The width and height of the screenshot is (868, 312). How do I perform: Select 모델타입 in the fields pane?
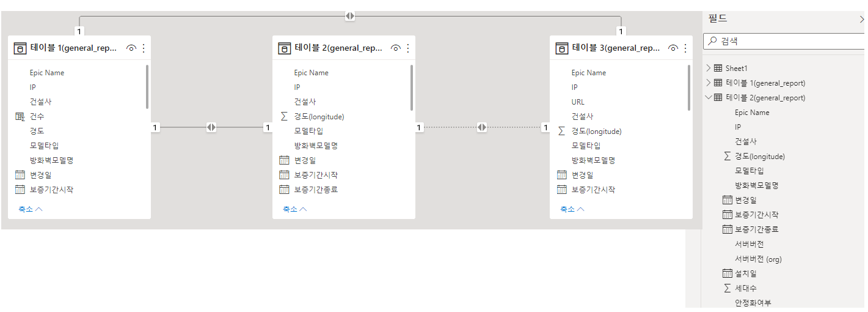[749, 171]
